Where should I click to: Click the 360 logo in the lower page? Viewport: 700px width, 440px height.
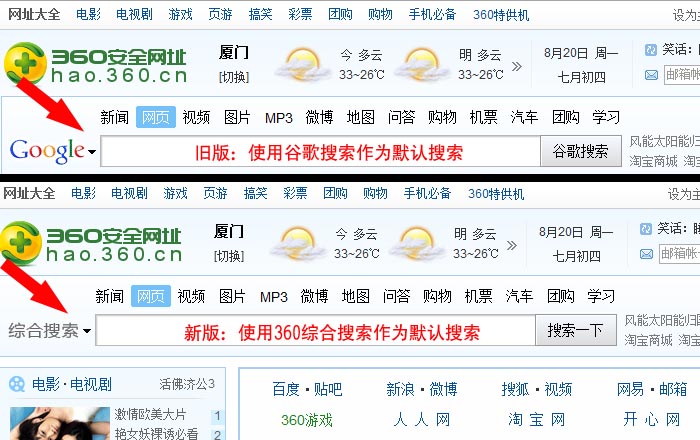(x=21, y=242)
